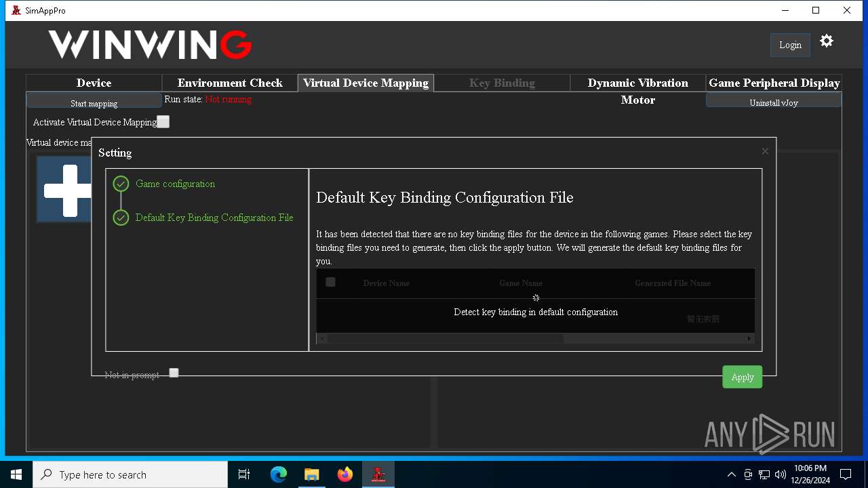Viewport: 868px width, 488px height.
Task: Click the Generated File Name column header
Action: tap(673, 283)
